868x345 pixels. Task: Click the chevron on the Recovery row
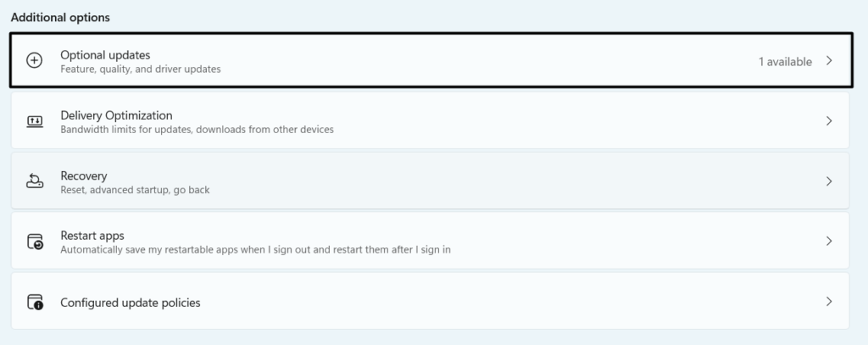pos(829,181)
